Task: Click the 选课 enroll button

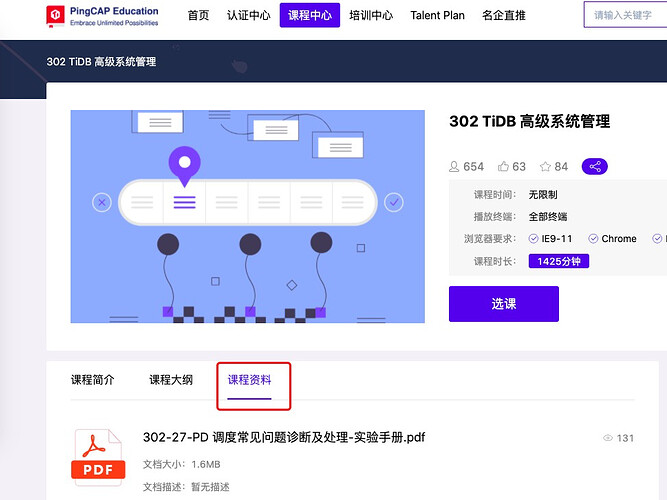Action: point(504,304)
